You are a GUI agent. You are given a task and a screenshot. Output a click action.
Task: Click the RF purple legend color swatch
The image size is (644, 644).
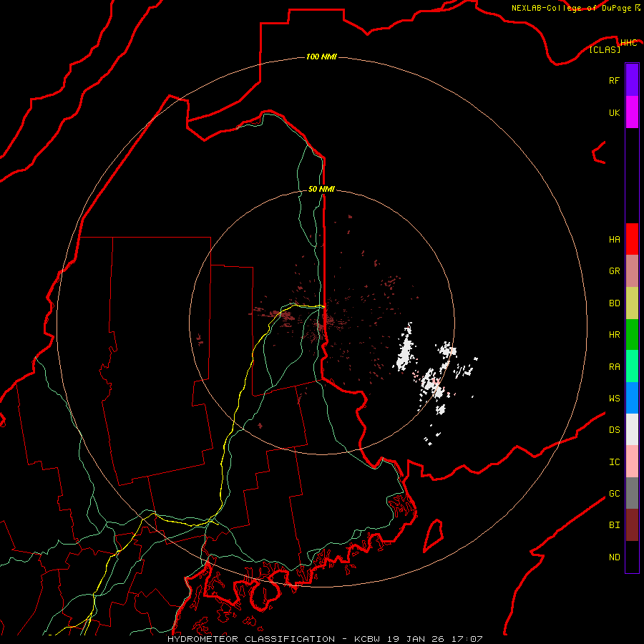pos(632,80)
